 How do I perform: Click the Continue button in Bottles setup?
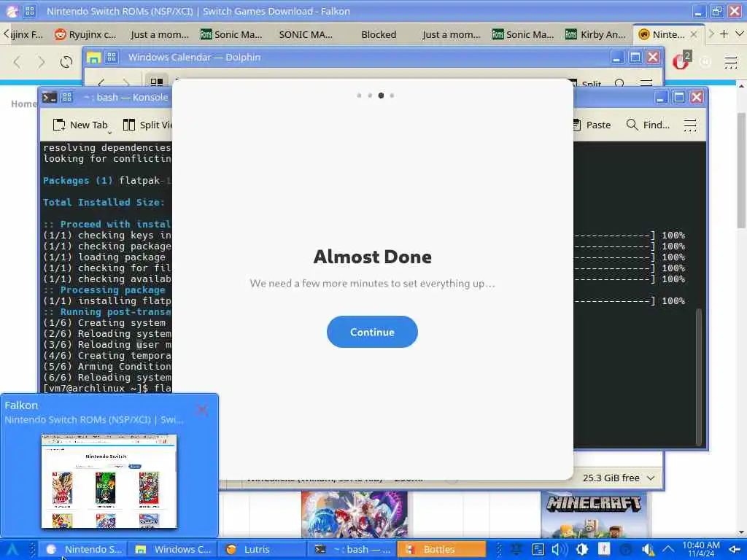pyautogui.click(x=372, y=332)
